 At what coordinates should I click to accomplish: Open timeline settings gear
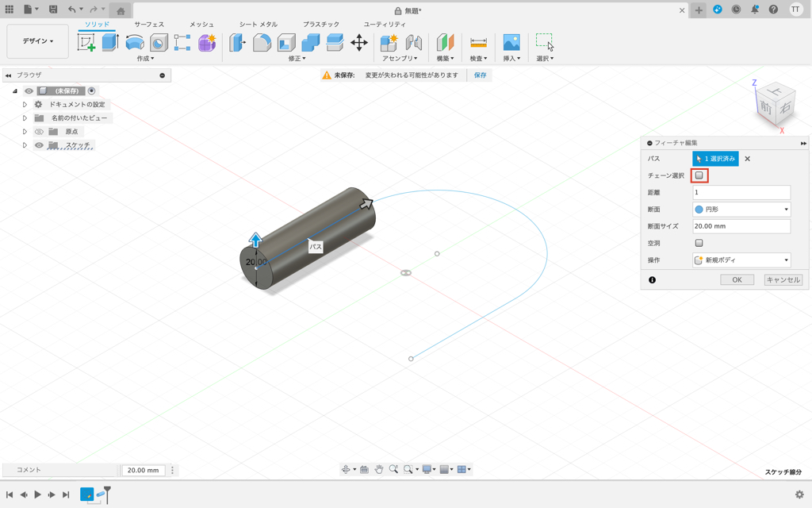click(x=799, y=495)
